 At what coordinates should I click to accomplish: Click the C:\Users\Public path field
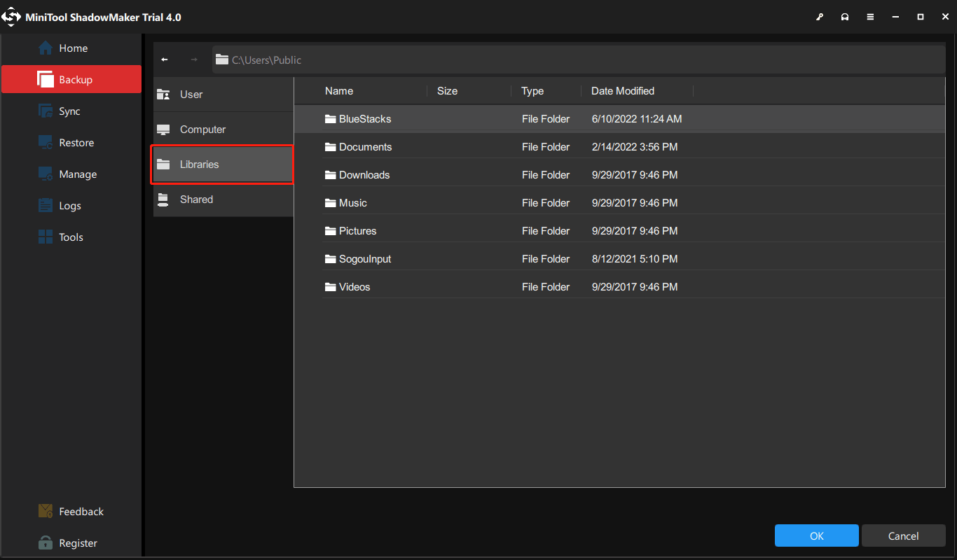tap(579, 60)
